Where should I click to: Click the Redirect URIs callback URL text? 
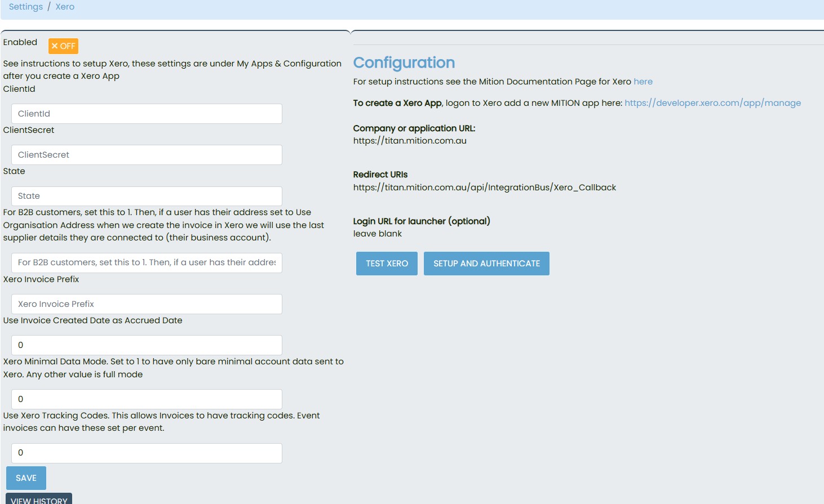pyautogui.click(x=484, y=188)
